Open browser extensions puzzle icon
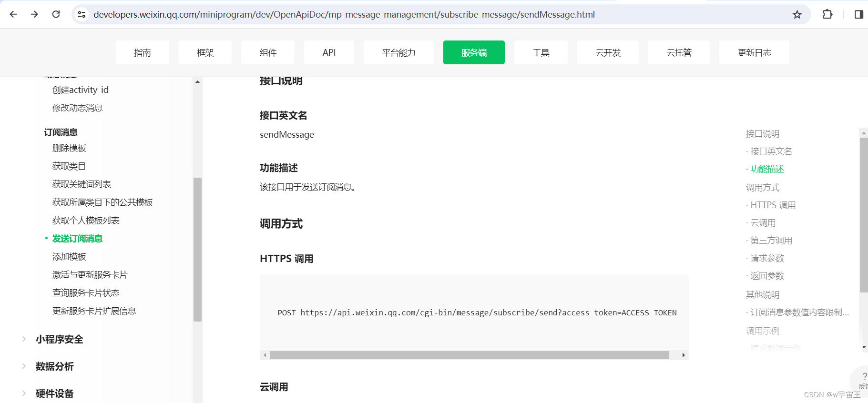 point(827,14)
